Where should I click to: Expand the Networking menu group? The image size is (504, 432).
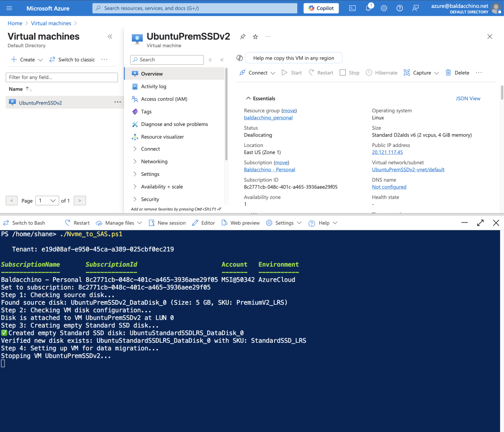pyautogui.click(x=154, y=161)
